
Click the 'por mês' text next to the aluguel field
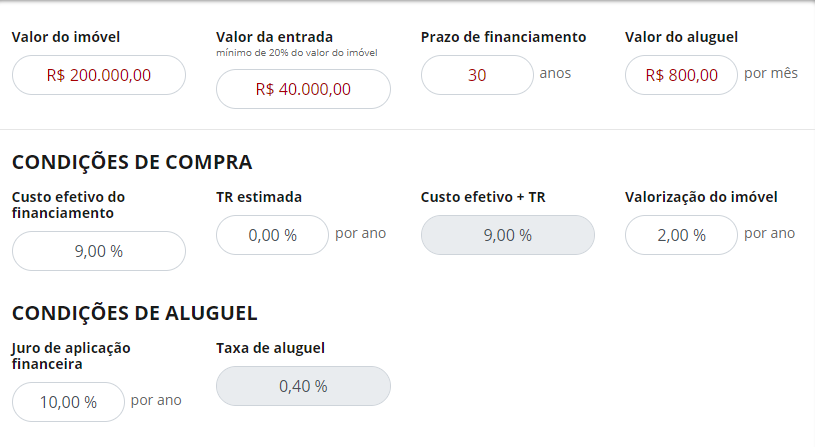(x=771, y=73)
